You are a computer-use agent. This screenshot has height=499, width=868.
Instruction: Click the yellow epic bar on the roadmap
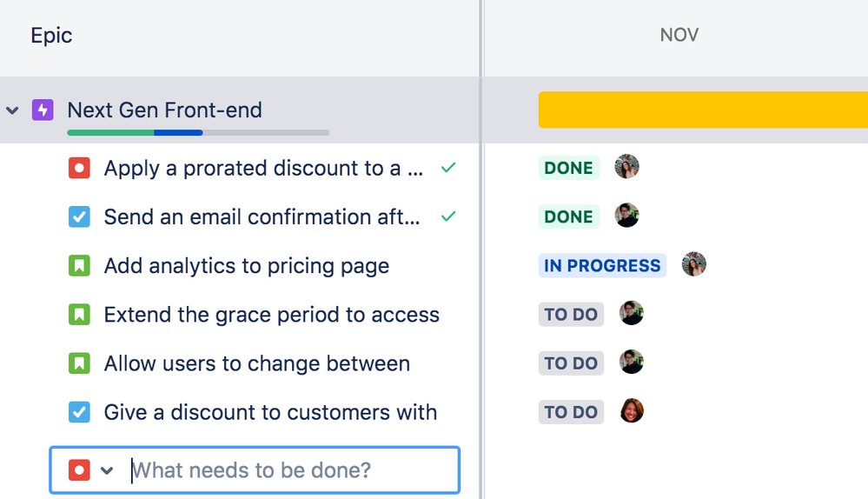click(x=702, y=110)
